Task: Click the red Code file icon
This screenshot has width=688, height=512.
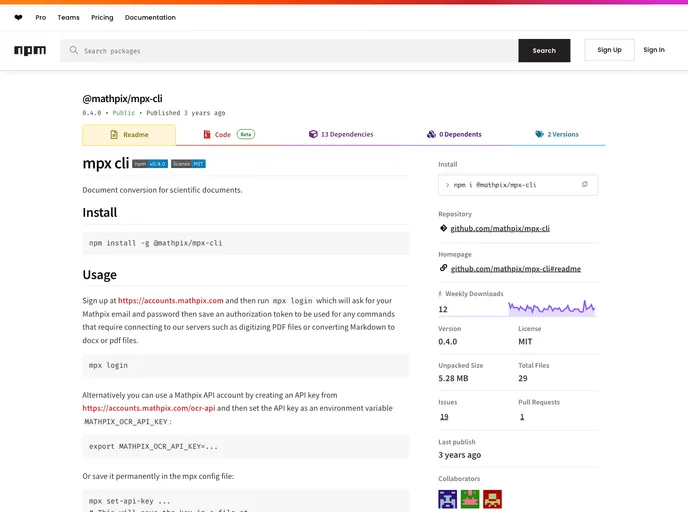Action: click(207, 134)
